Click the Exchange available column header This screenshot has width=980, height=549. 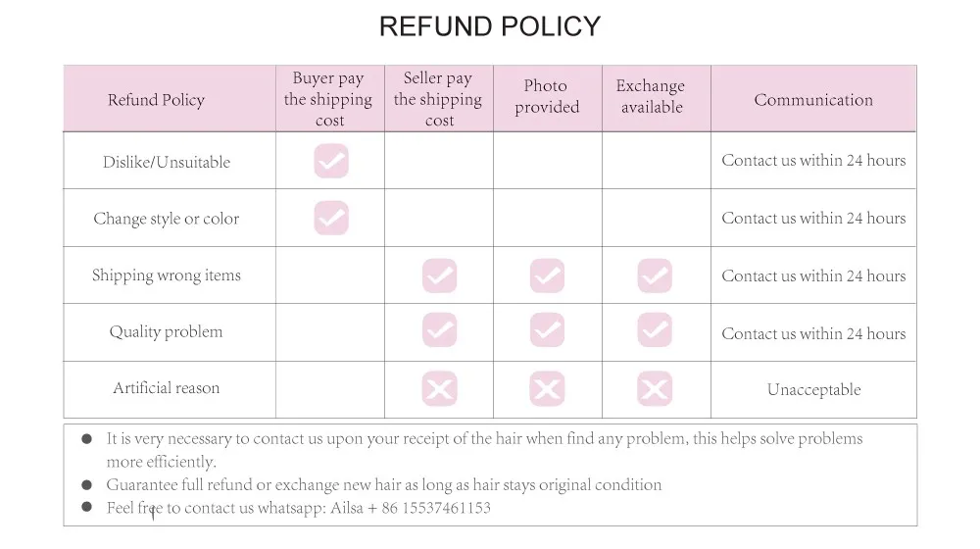[x=651, y=97]
